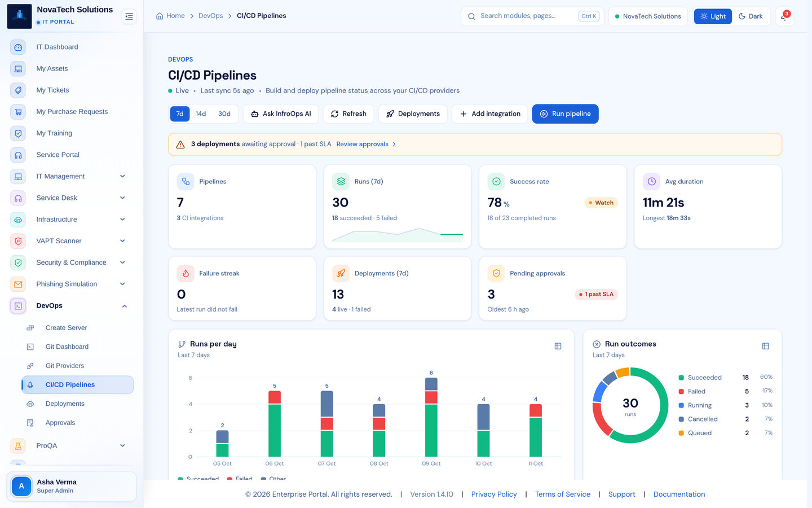Image resolution: width=812 pixels, height=508 pixels.
Task: Open the Terms of Service link
Action: click(563, 494)
